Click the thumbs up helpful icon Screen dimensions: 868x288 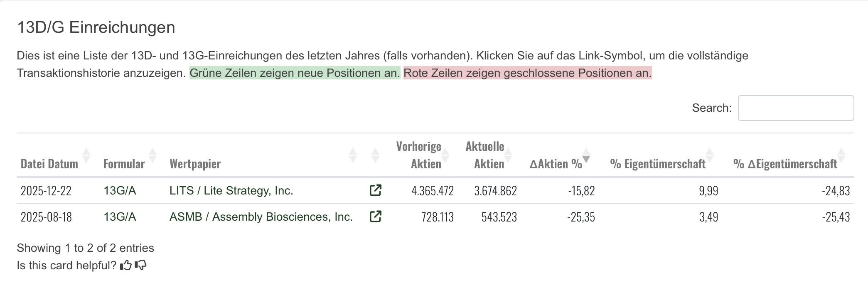126,265
